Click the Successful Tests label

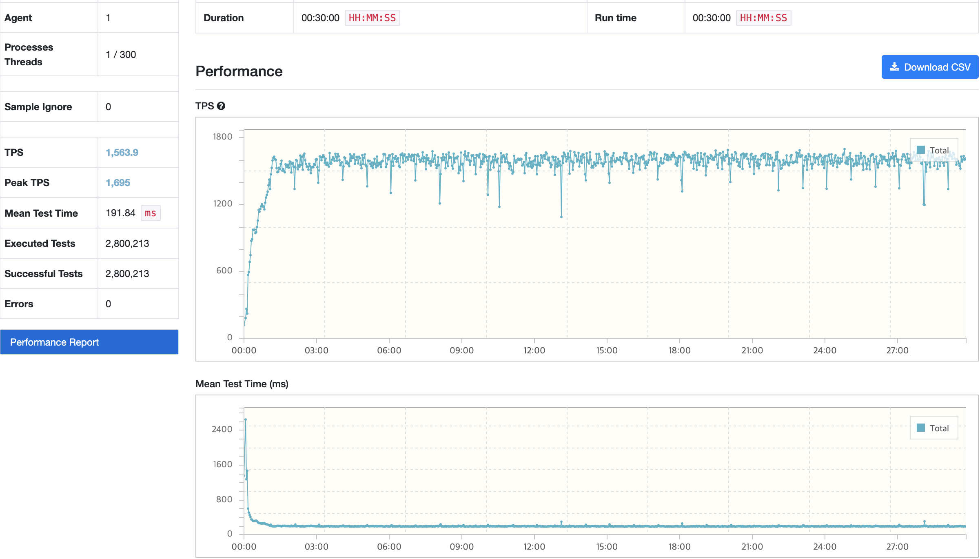[x=44, y=274]
